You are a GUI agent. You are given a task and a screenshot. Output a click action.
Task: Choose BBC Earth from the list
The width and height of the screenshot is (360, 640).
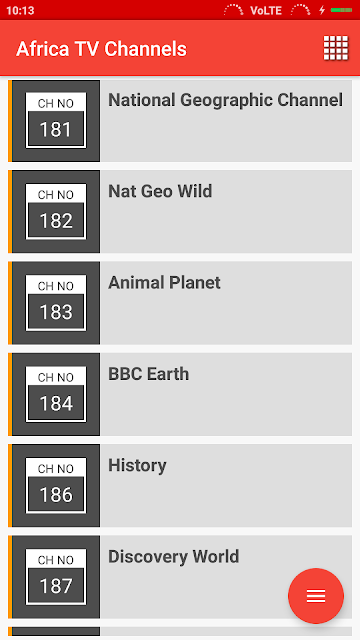[180, 395]
